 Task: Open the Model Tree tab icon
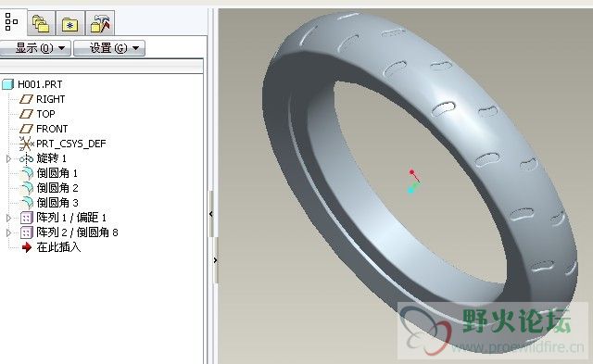[11, 22]
